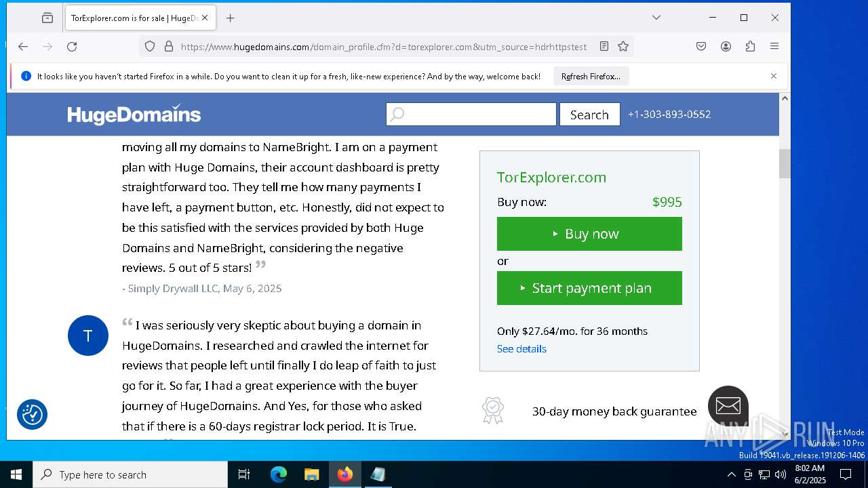Screen dimensions: 868x488
Task: View site security padlock information
Action: coord(169,46)
